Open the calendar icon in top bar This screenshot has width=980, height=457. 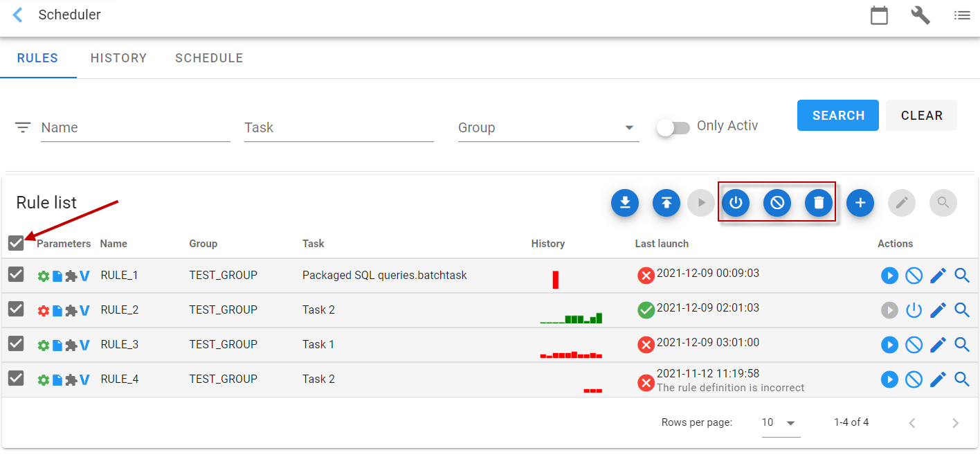[879, 15]
